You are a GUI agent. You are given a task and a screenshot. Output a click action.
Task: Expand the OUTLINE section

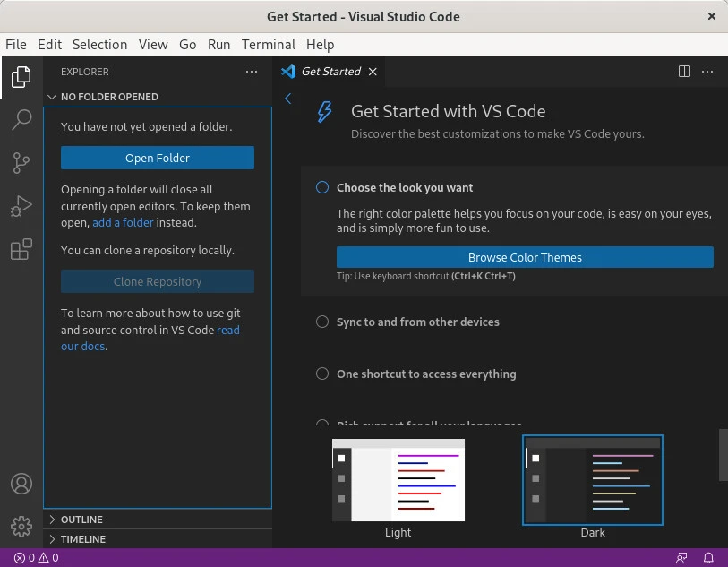point(81,520)
